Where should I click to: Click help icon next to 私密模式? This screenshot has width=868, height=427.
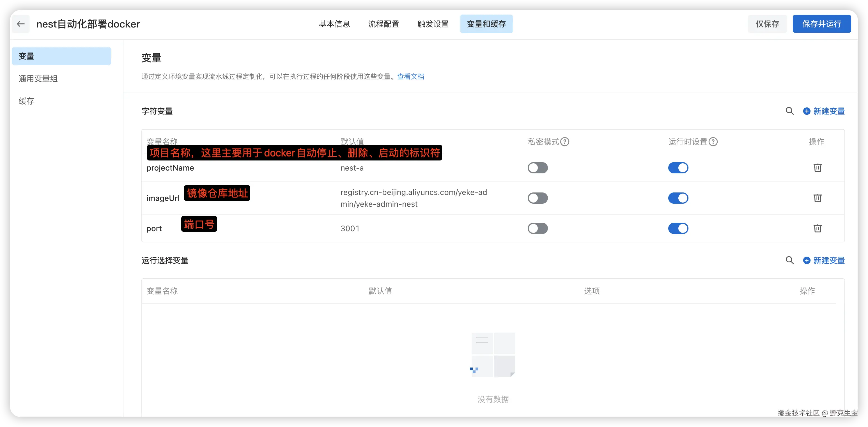565,142
